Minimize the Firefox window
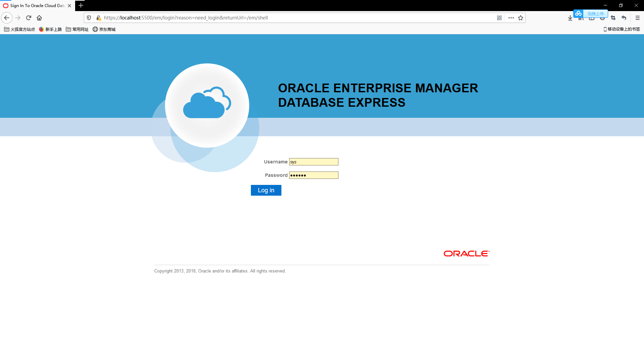Viewport: 644px width, 348px height. click(x=605, y=5)
